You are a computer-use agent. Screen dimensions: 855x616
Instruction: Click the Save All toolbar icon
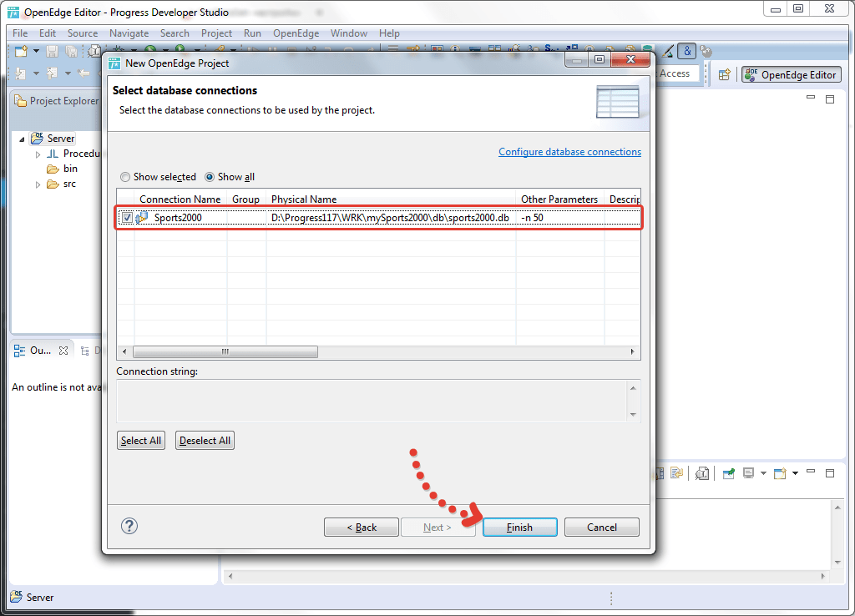(x=71, y=51)
